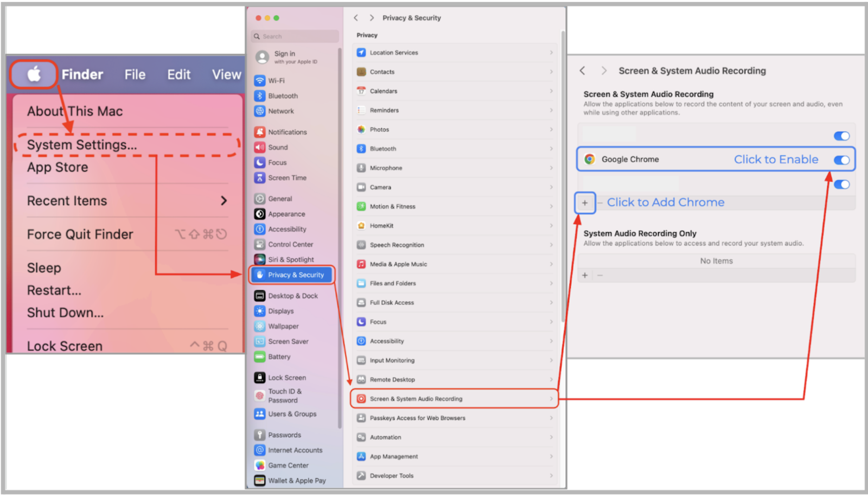Click the Privacy list scrollbar
This screenshot has width=868, height=497.
[563, 176]
